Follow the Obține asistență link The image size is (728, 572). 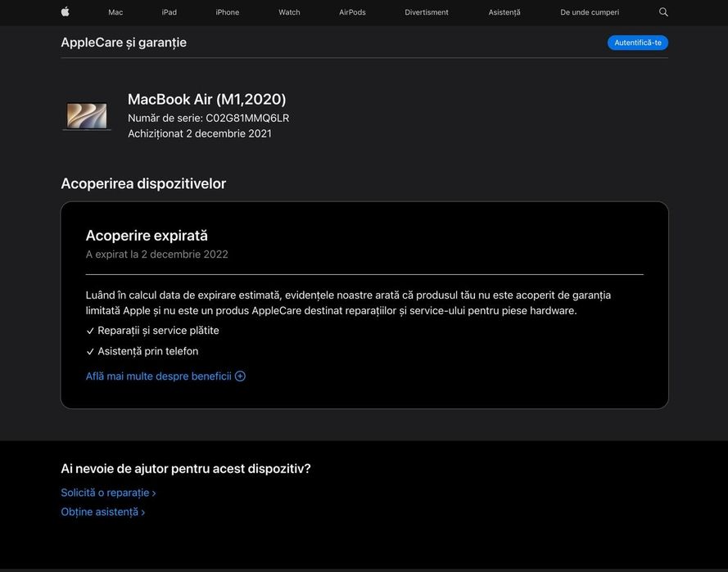pos(102,512)
